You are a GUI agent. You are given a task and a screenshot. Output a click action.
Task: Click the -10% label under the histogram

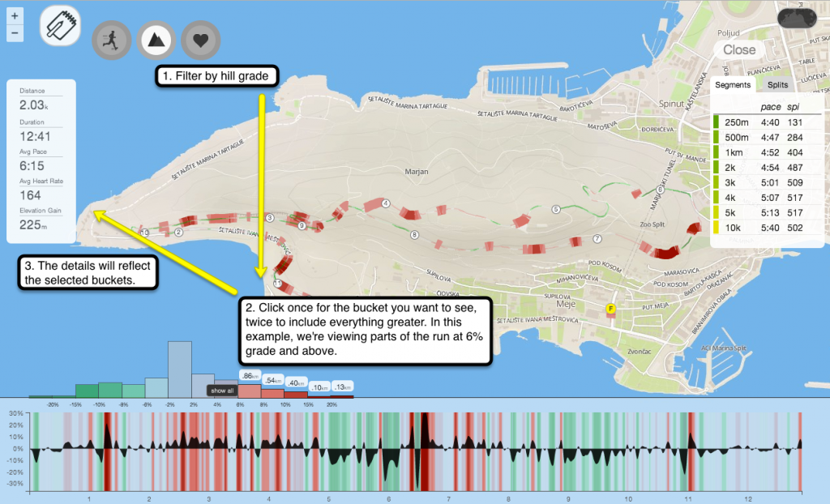99,404
